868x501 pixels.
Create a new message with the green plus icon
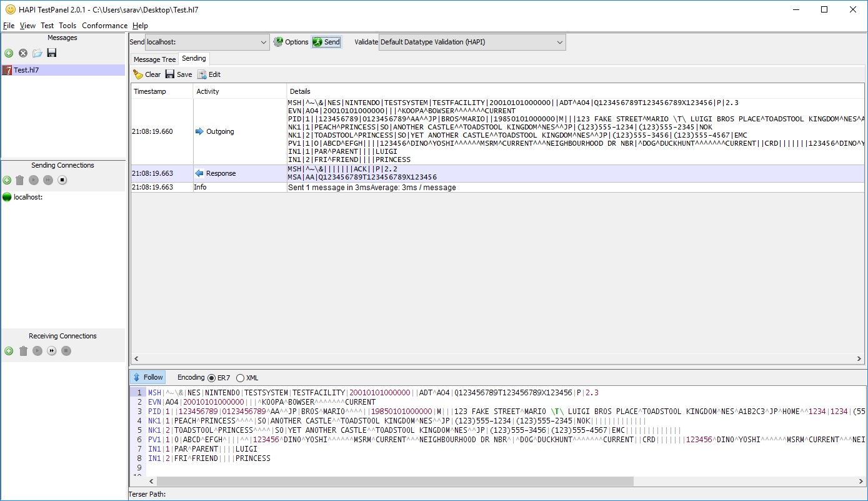click(9, 53)
